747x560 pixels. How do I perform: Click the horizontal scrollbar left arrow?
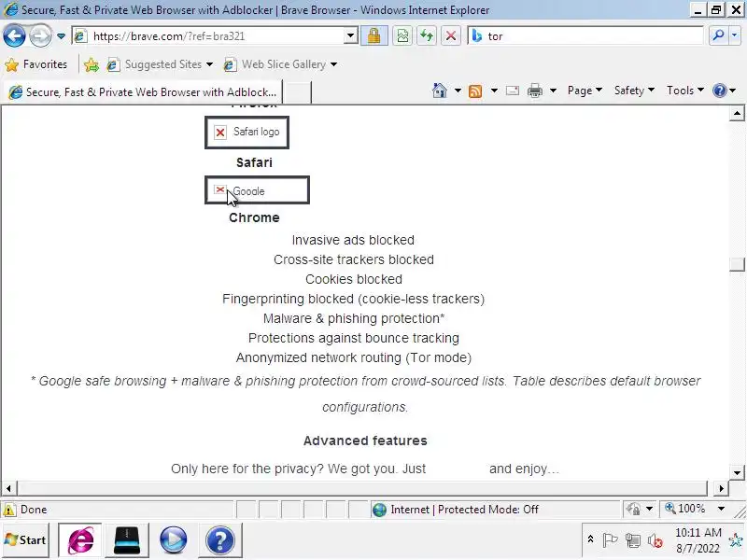(x=8, y=488)
